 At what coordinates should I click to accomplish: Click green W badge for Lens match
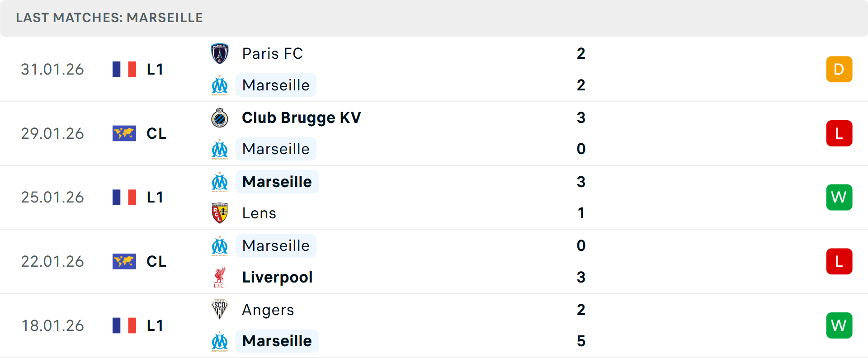coord(839,198)
